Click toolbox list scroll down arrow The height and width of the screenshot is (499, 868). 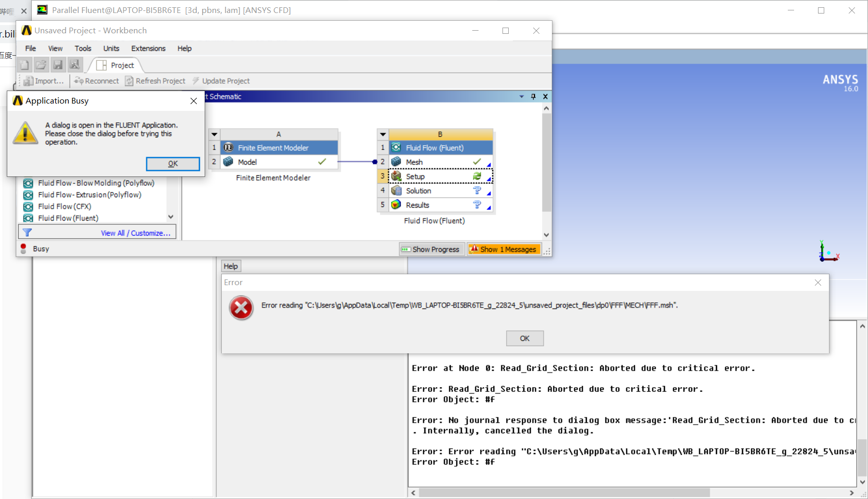click(x=171, y=217)
